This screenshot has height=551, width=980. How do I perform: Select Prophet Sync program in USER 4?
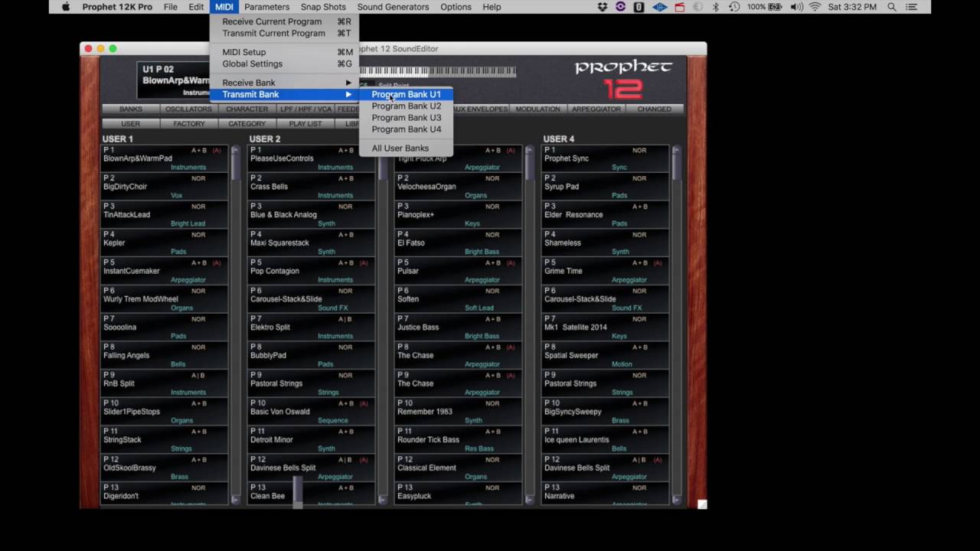click(x=606, y=158)
